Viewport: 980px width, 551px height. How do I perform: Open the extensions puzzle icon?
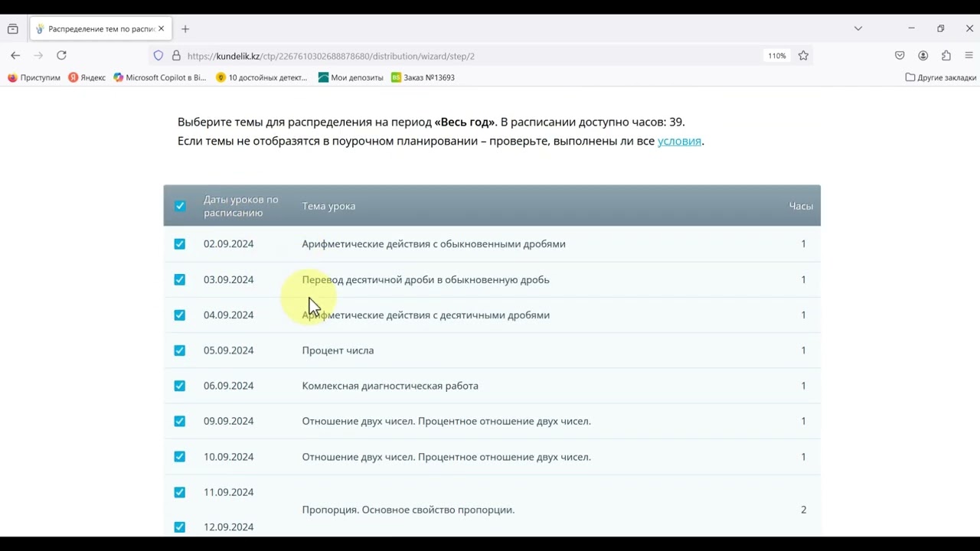coord(946,56)
